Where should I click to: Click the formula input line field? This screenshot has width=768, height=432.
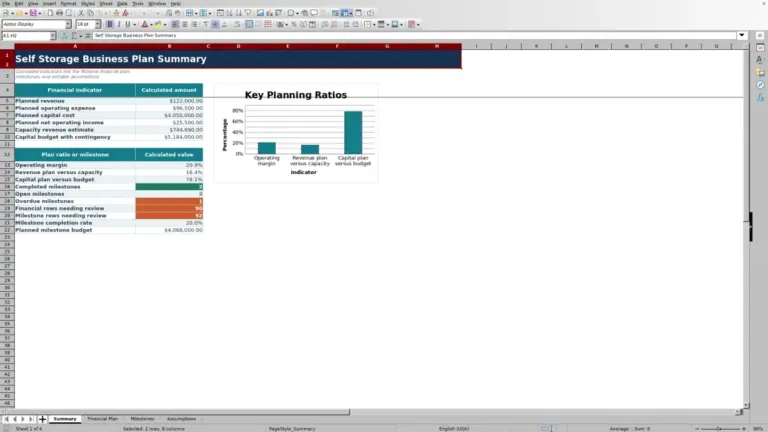tap(414, 35)
